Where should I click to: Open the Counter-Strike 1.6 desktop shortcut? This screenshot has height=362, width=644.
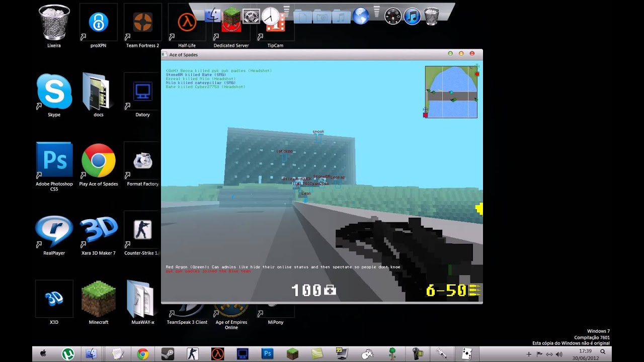(x=142, y=234)
